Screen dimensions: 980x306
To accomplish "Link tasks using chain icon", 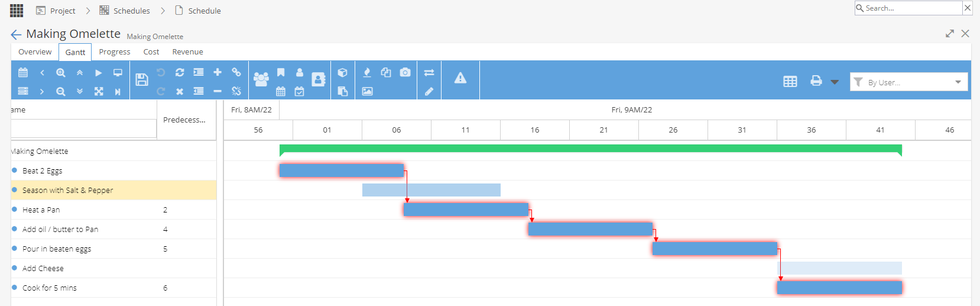I will tap(236, 72).
